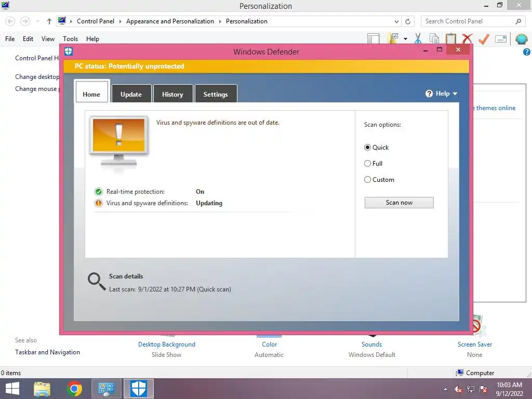
Task: Open the Windows Start button
Action: coord(12,389)
